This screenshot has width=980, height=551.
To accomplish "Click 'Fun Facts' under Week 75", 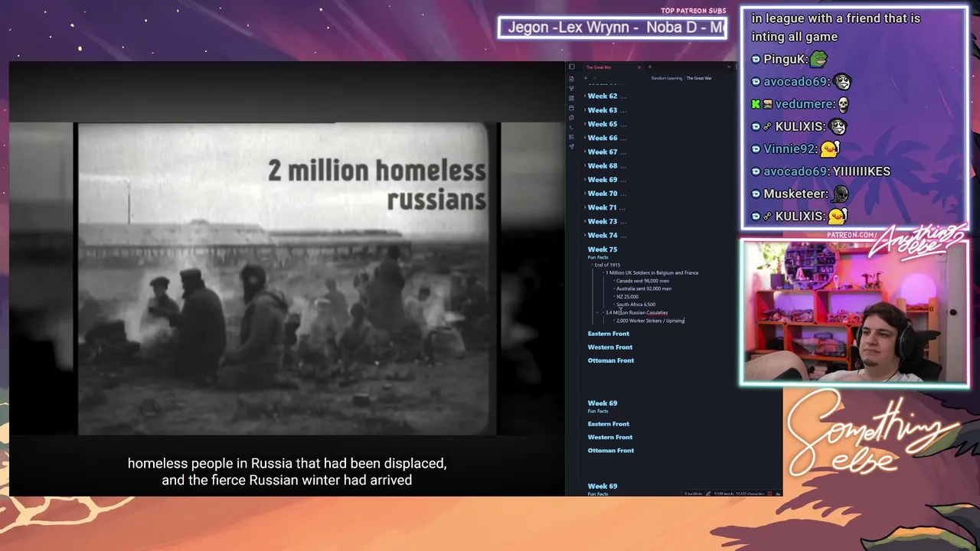I will pyautogui.click(x=598, y=257).
